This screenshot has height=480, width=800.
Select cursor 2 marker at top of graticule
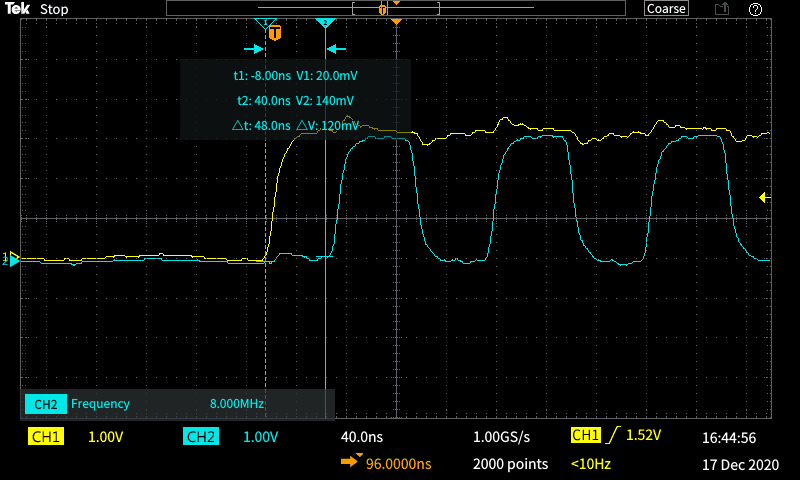pyautogui.click(x=324, y=23)
